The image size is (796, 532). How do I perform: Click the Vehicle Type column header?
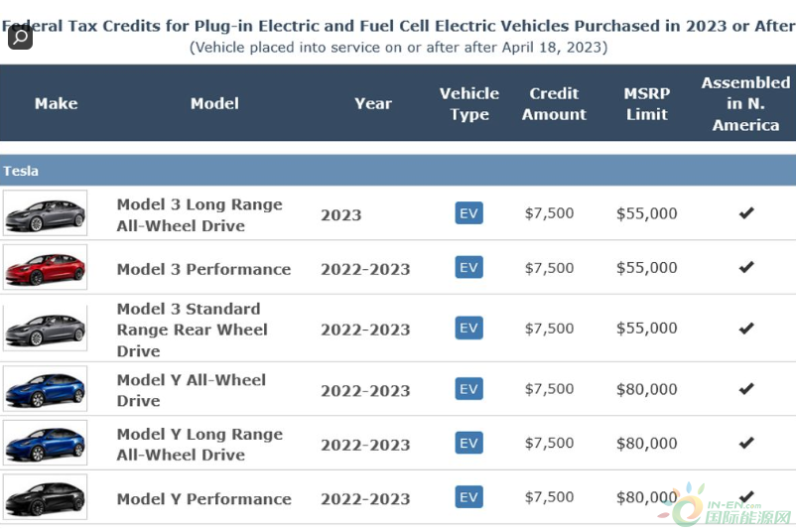pyautogui.click(x=469, y=103)
